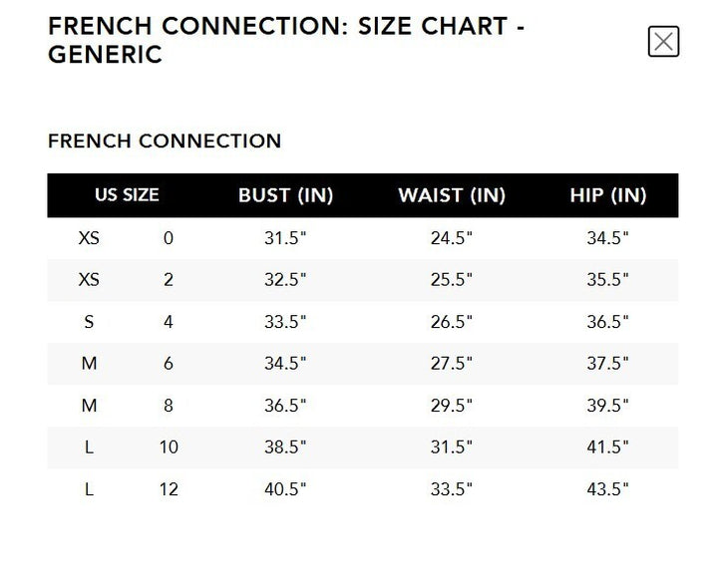Click the S size label

pyautogui.click(x=89, y=322)
